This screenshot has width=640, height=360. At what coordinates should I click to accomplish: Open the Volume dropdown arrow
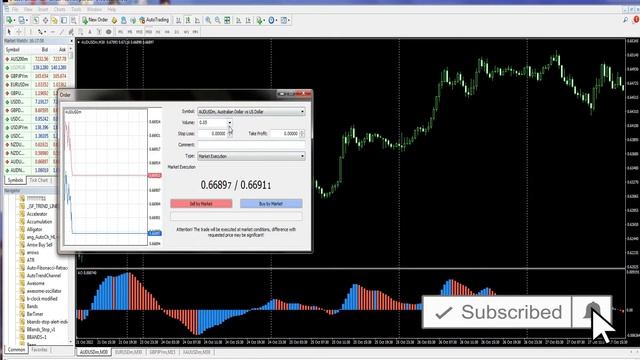click(229, 122)
